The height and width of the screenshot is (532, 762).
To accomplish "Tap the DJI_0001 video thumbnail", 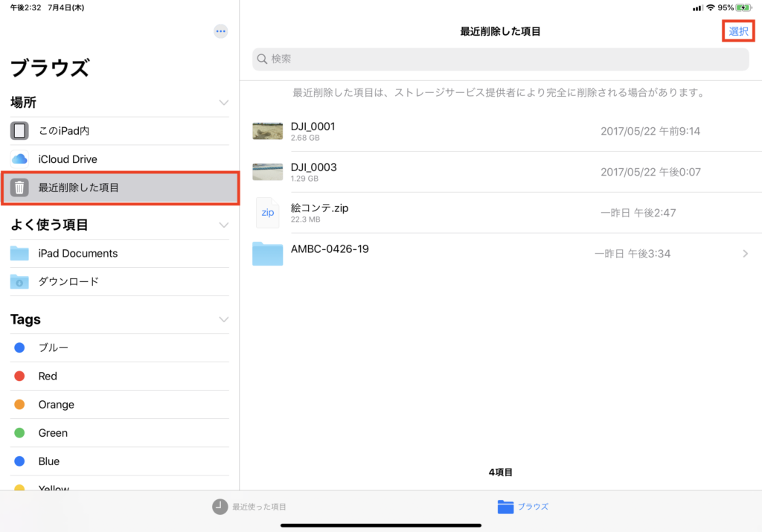I will click(267, 131).
